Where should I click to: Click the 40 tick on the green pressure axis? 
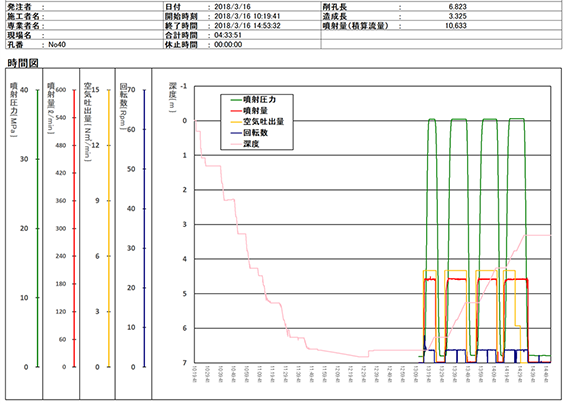click(x=24, y=90)
